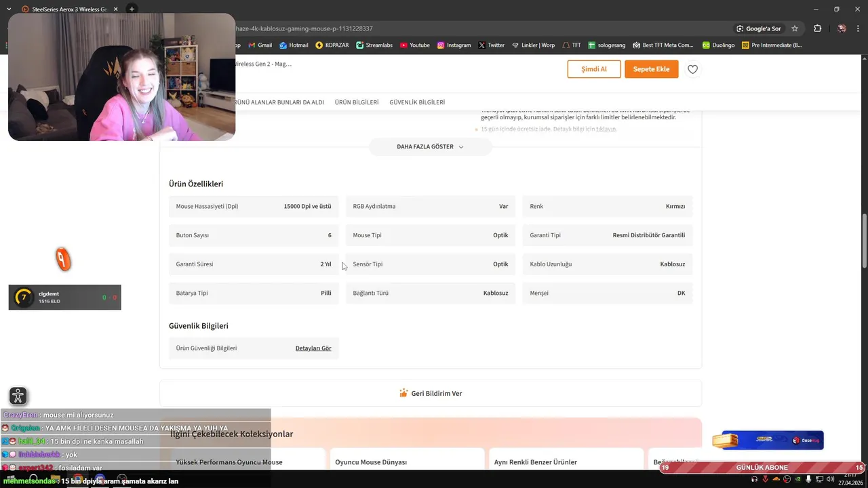Select the Batarya Tipi Pilli row

pos(254,293)
